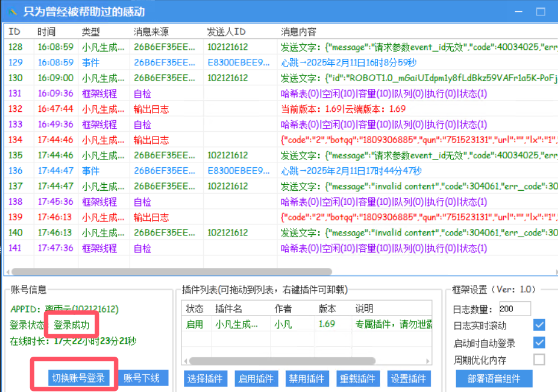The height and width of the screenshot is (392, 558).
Task: Click 启用插件 to enable the plugin
Action: (256, 378)
